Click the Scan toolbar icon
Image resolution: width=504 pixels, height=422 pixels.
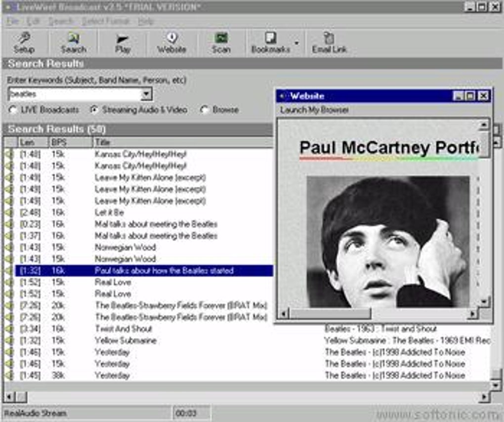pos(221,42)
